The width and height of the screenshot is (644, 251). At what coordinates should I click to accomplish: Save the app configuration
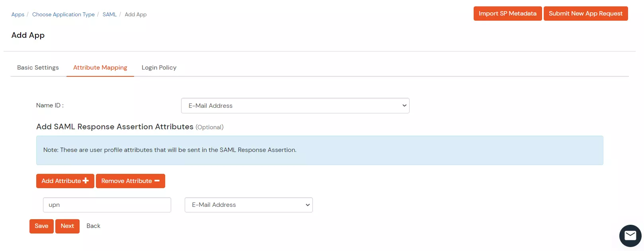[x=41, y=226]
